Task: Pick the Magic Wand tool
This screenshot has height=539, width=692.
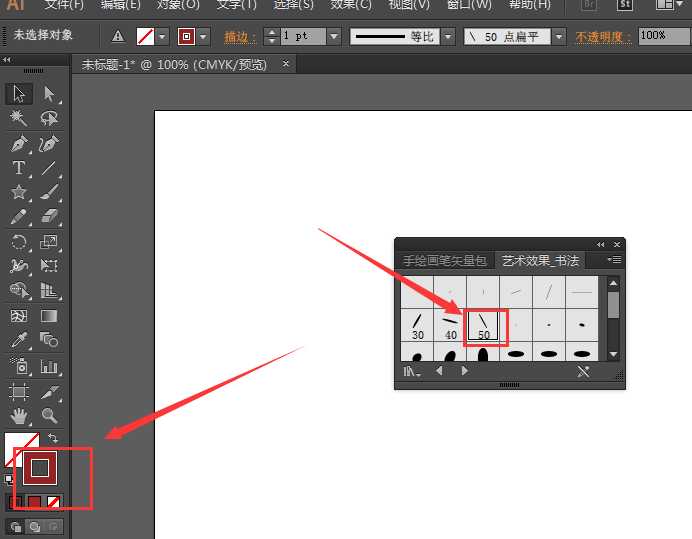Action: pos(18,119)
